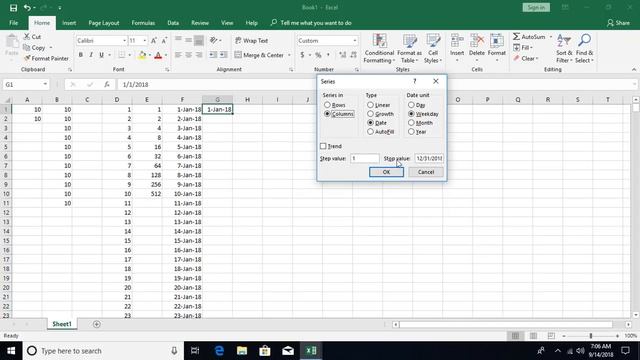Click the Cut scissors icon
The height and width of the screenshot is (360, 640).
(x=27, y=37)
